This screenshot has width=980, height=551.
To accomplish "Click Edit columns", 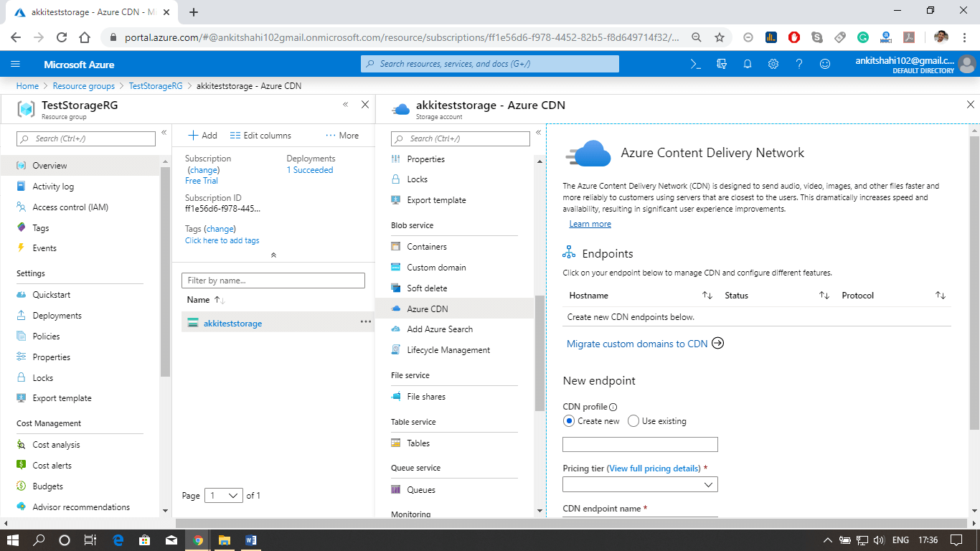I will (260, 136).
